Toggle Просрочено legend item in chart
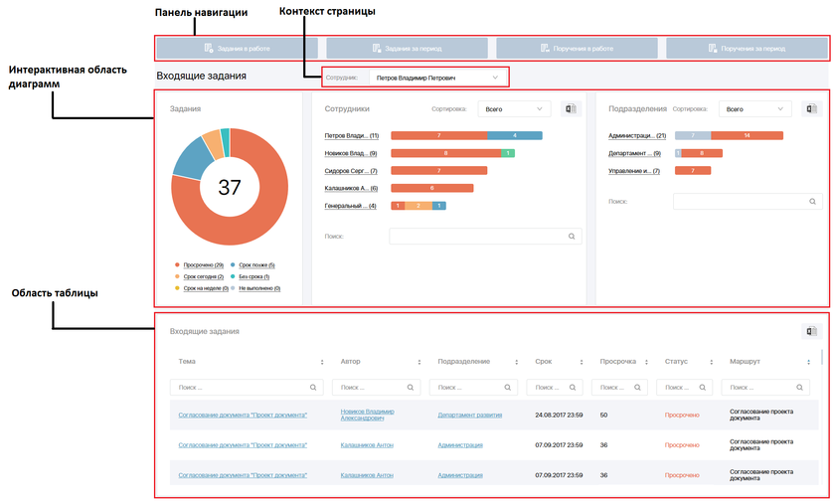This screenshot has height=504, width=835. click(x=202, y=265)
